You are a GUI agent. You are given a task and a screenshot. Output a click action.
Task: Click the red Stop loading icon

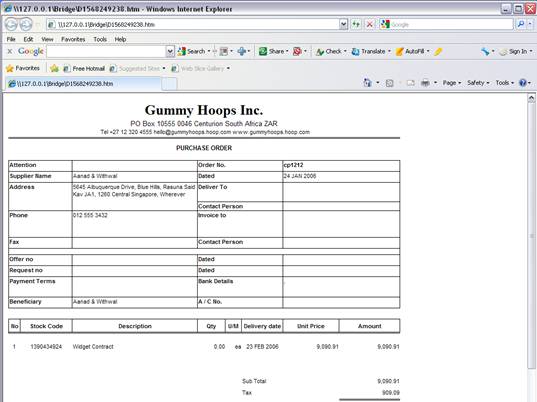(370, 24)
